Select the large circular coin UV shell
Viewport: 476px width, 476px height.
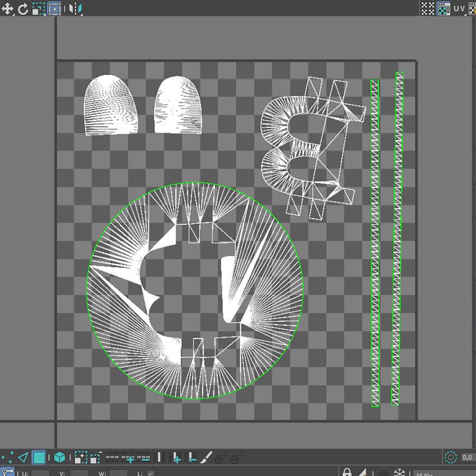[195, 290]
